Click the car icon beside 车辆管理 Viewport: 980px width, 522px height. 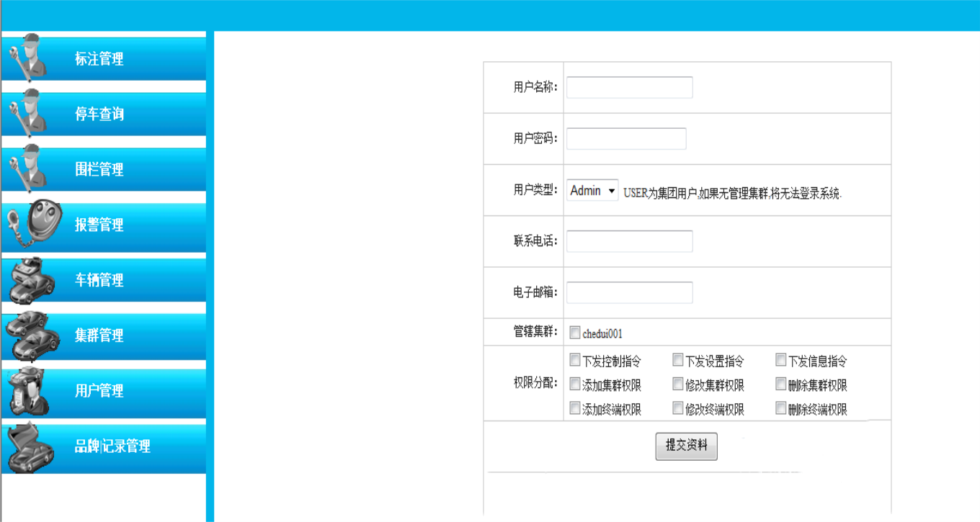(x=31, y=280)
